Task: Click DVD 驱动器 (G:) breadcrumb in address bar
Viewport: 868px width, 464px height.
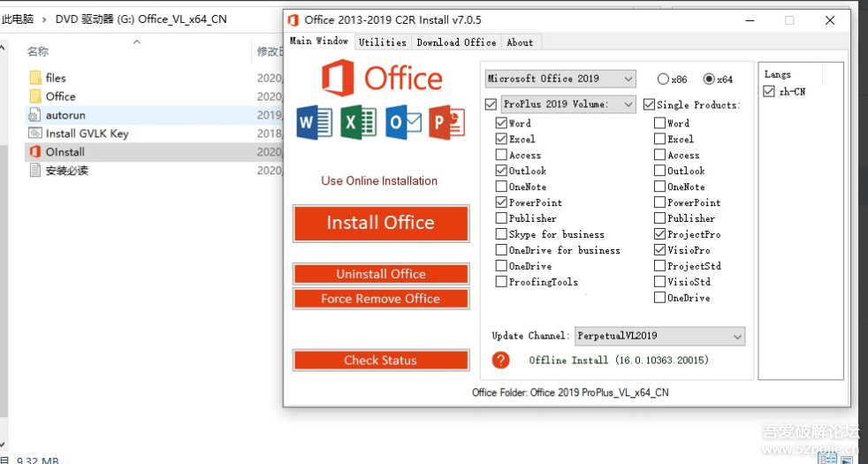Action: click(x=141, y=19)
